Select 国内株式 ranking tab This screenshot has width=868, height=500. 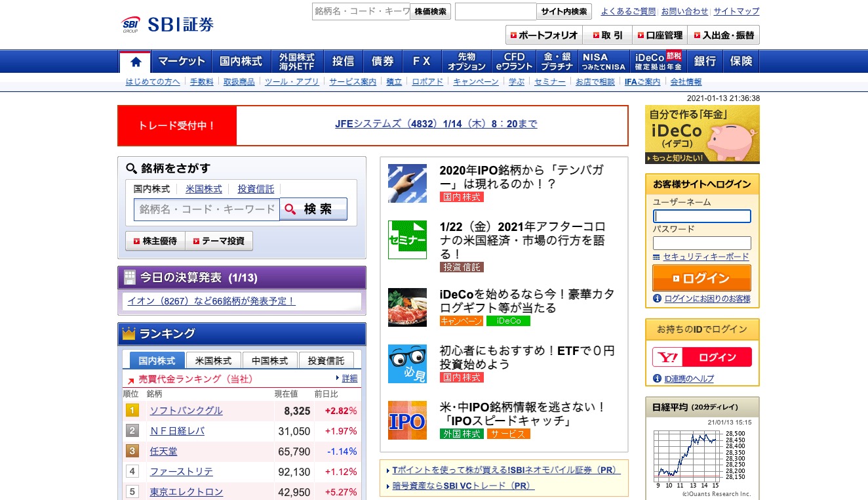(157, 361)
